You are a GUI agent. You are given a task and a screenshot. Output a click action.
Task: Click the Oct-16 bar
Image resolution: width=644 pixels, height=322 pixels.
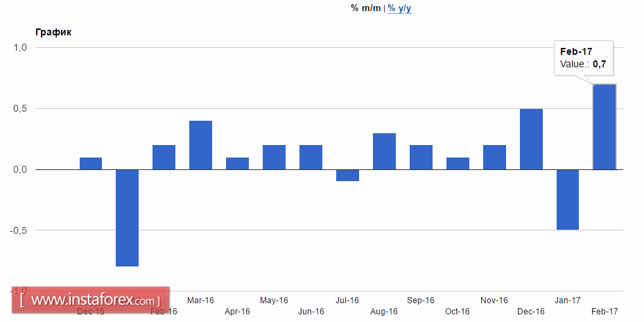coord(458,164)
